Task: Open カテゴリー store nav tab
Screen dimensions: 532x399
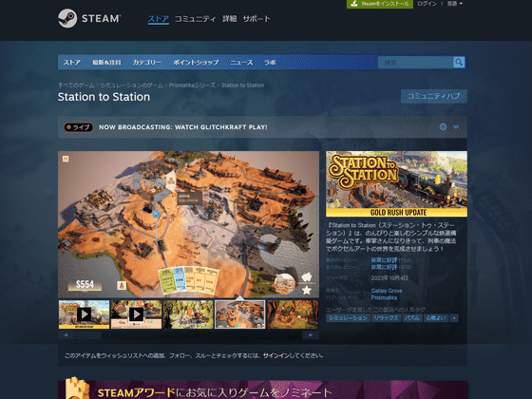Action: click(147, 63)
